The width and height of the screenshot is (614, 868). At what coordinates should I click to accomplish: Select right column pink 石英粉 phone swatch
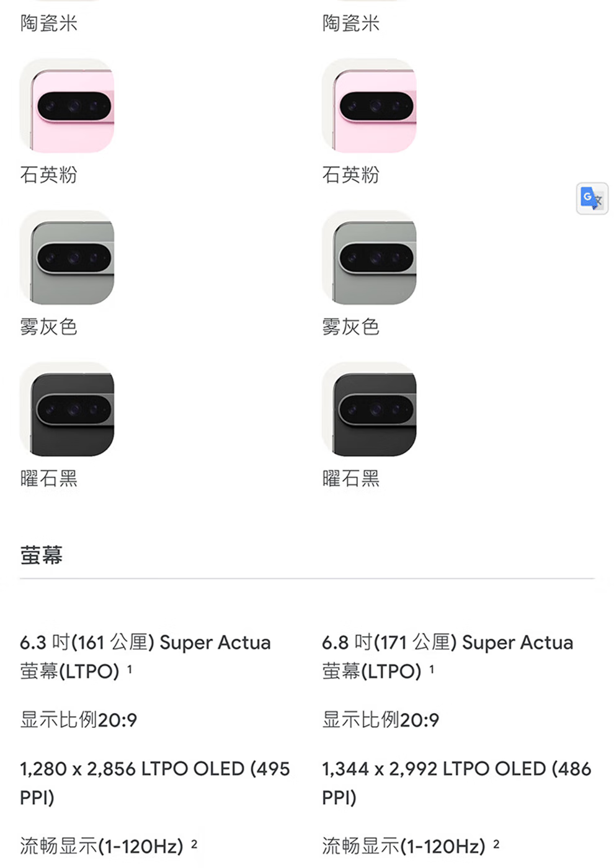tap(369, 105)
